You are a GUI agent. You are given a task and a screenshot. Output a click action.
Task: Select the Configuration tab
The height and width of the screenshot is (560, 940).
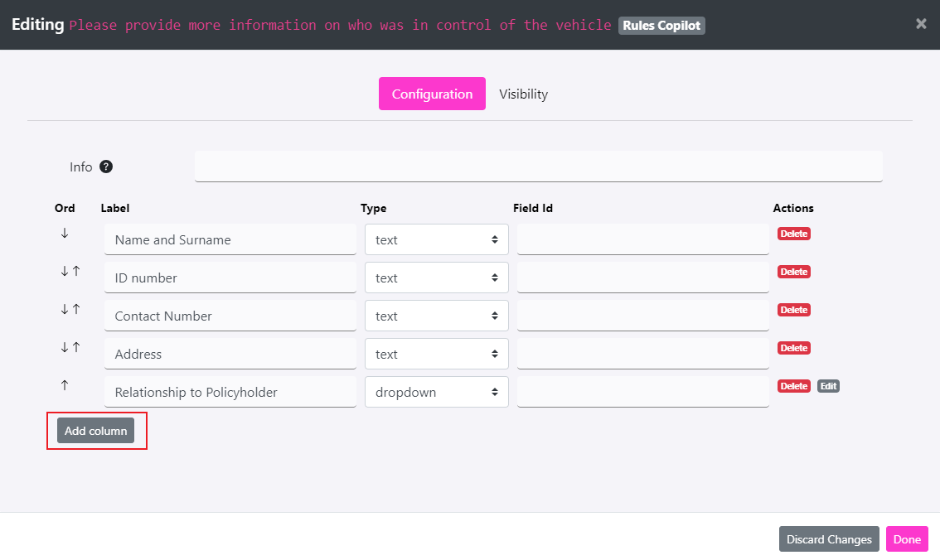[x=432, y=94]
